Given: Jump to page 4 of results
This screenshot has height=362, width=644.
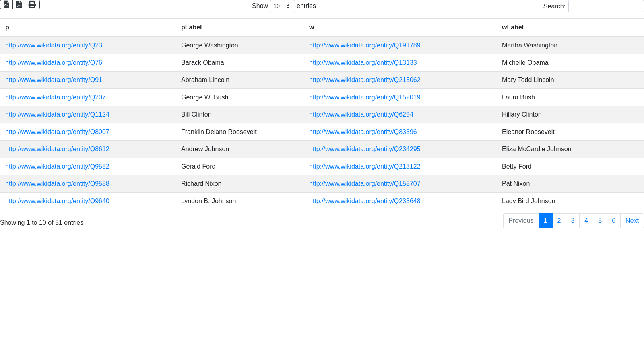Looking at the screenshot, I should tap(586, 221).
